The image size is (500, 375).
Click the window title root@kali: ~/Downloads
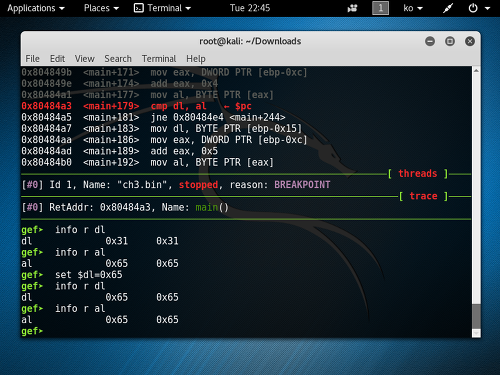[x=250, y=41]
